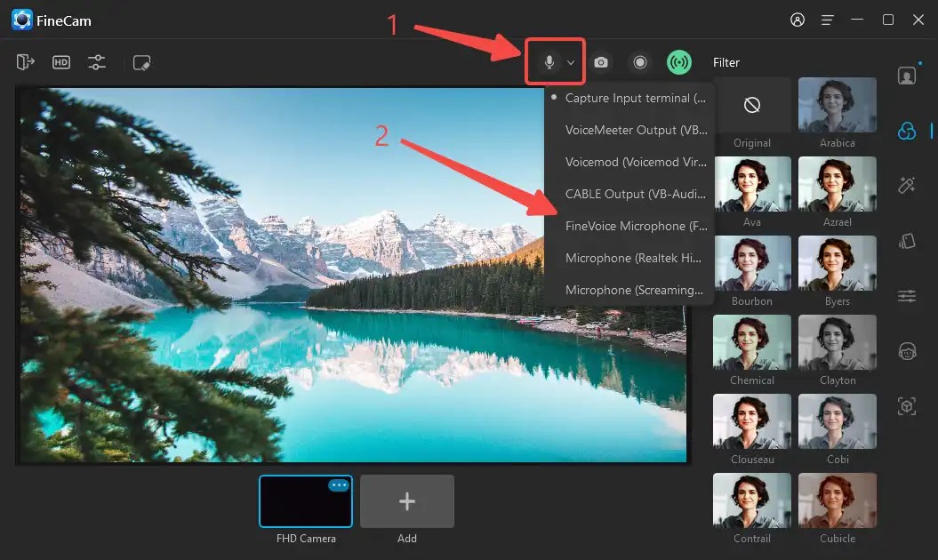Click the Filter panel heading

[726, 62]
